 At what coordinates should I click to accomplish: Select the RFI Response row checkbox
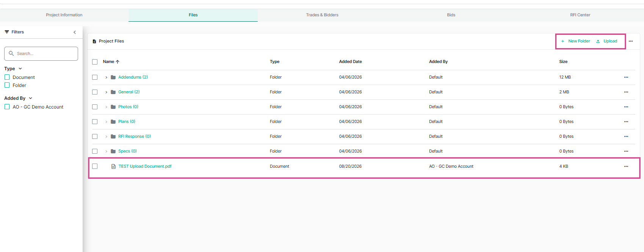click(95, 137)
